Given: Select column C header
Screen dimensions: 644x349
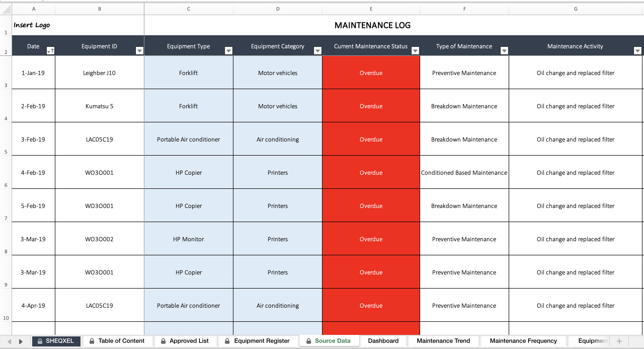Looking at the screenshot, I should pyautogui.click(x=189, y=9).
